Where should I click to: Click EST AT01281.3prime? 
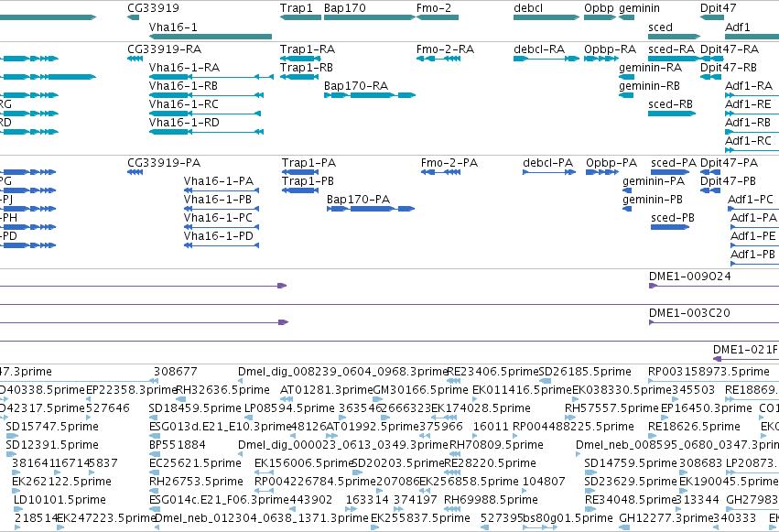[x=287, y=399]
